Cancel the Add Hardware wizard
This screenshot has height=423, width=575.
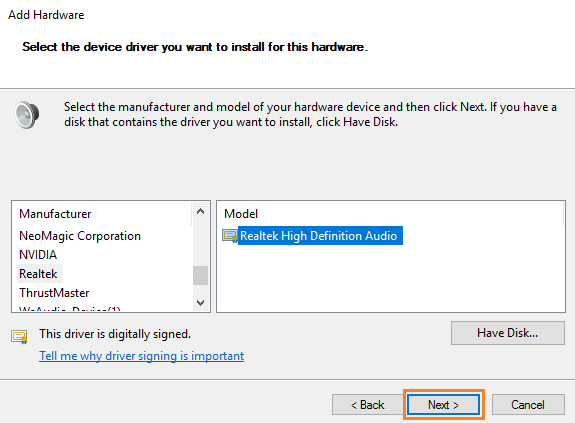coord(528,405)
